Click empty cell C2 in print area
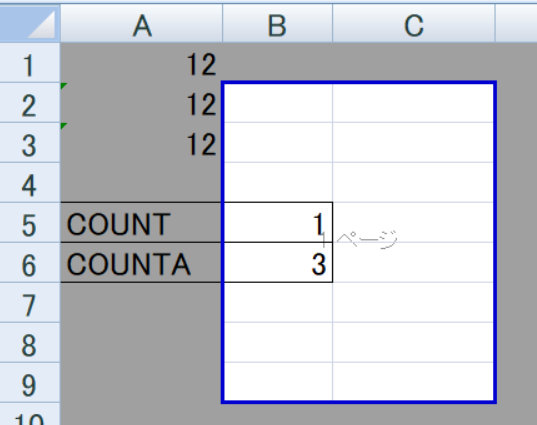 pyautogui.click(x=413, y=103)
